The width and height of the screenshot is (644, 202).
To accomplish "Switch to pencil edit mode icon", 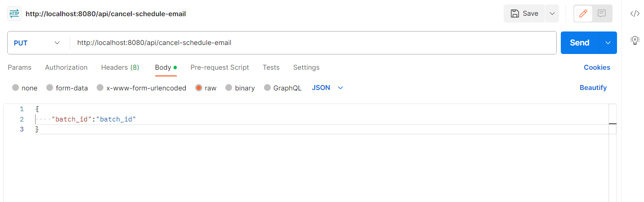I will pos(583,13).
